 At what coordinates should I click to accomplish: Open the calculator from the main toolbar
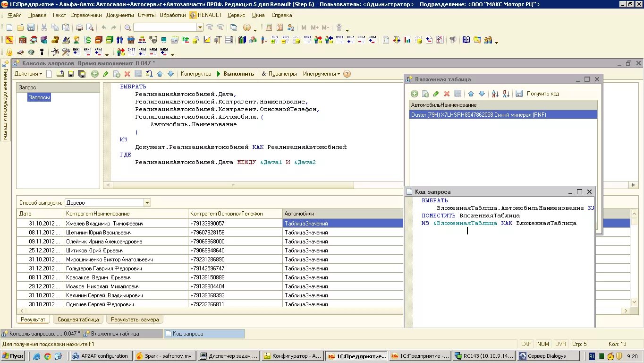click(269, 28)
